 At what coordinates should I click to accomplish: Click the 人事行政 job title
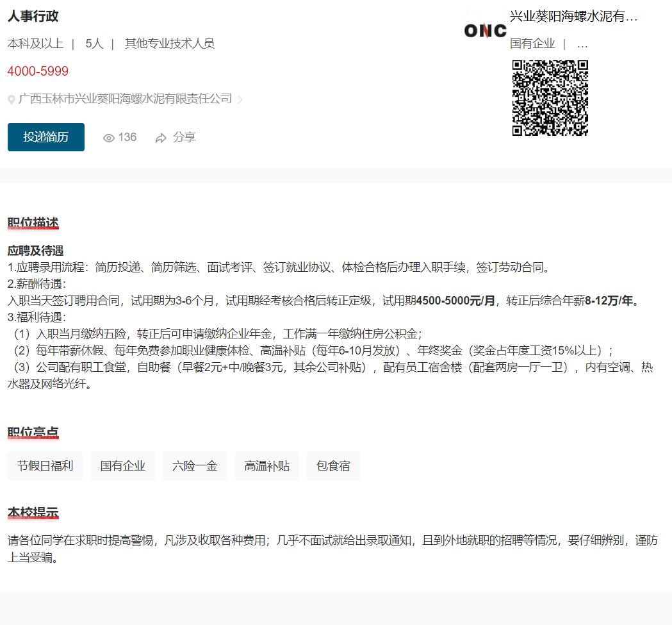tap(33, 17)
